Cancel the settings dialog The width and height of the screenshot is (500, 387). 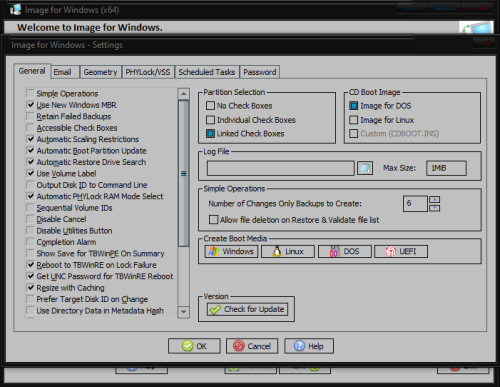(x=252, y=346)
